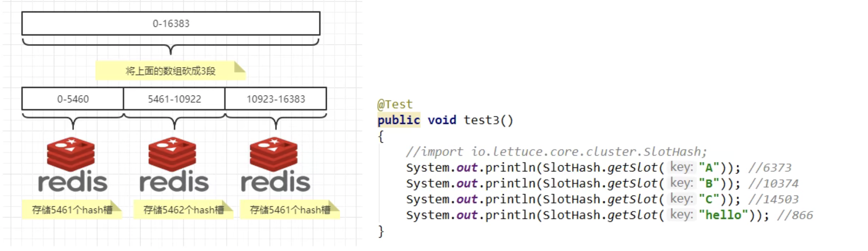Click the string literal "B"

tap(709, 183)
